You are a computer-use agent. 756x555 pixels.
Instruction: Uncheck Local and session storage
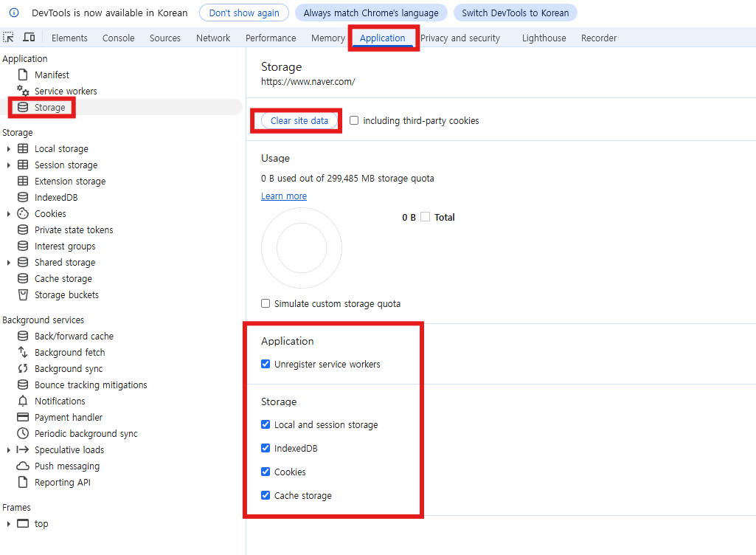point(266,424)
